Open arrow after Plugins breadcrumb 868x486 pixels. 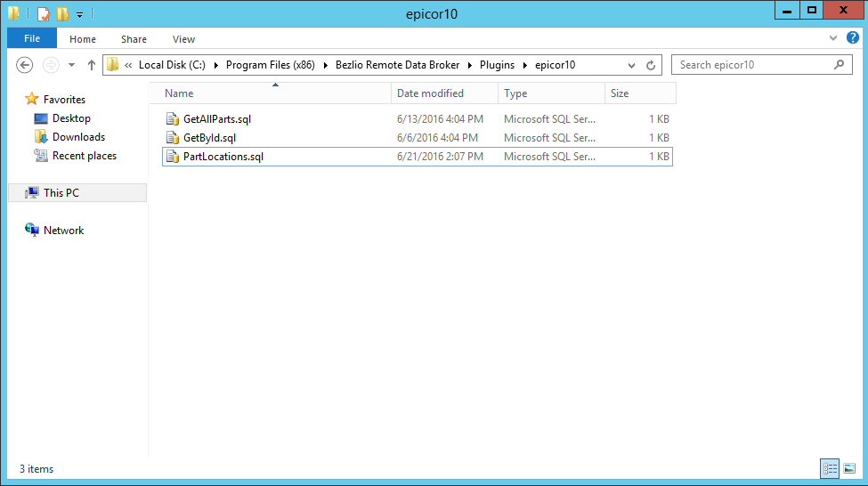point(524,65)
